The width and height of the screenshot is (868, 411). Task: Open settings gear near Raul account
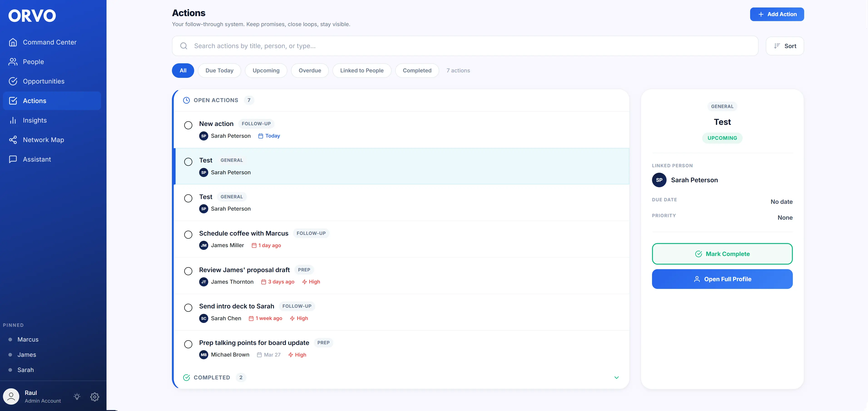click(x=95, y=397)
